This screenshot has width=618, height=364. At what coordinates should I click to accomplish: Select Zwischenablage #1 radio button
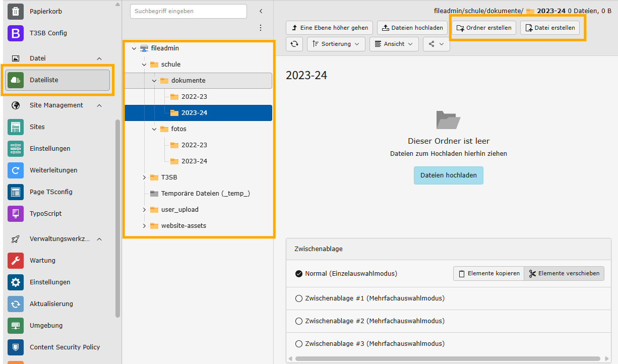(299, 298)
